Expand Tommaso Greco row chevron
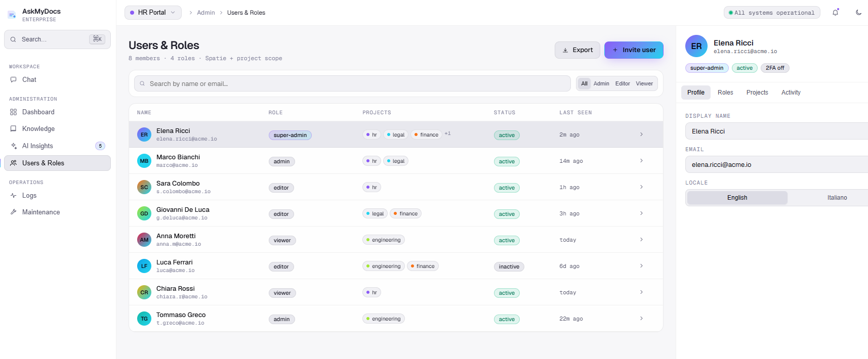868x359 pixels. [641, 319]
